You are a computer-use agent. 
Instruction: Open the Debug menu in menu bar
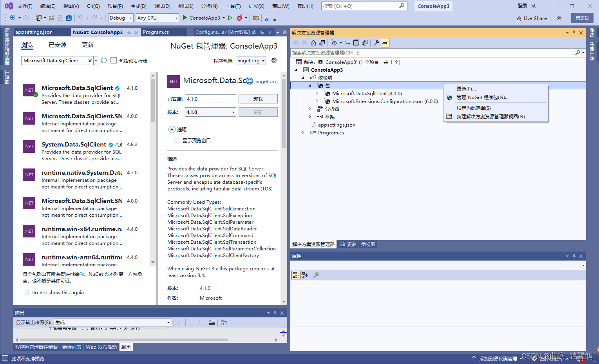tap(162, 6)
